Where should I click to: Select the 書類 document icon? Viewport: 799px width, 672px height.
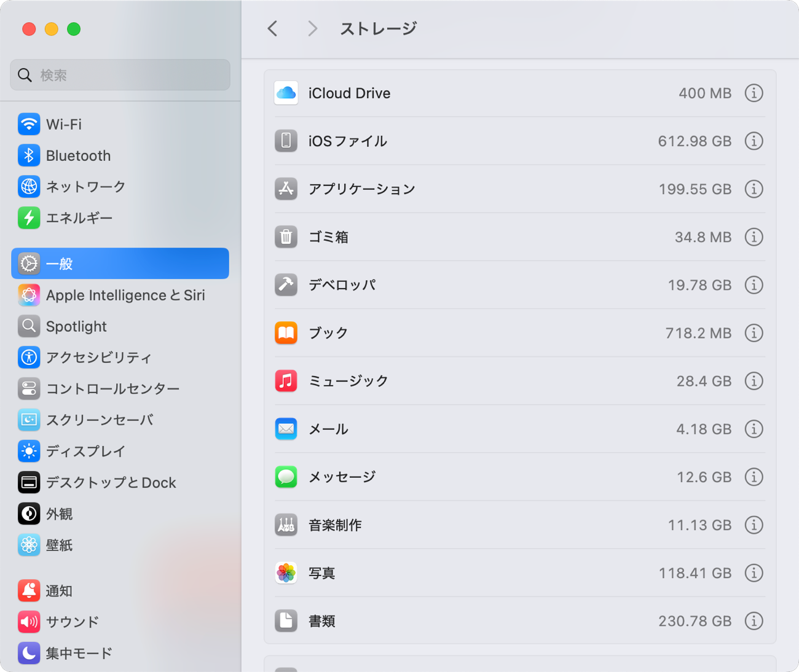click(286, 620)
